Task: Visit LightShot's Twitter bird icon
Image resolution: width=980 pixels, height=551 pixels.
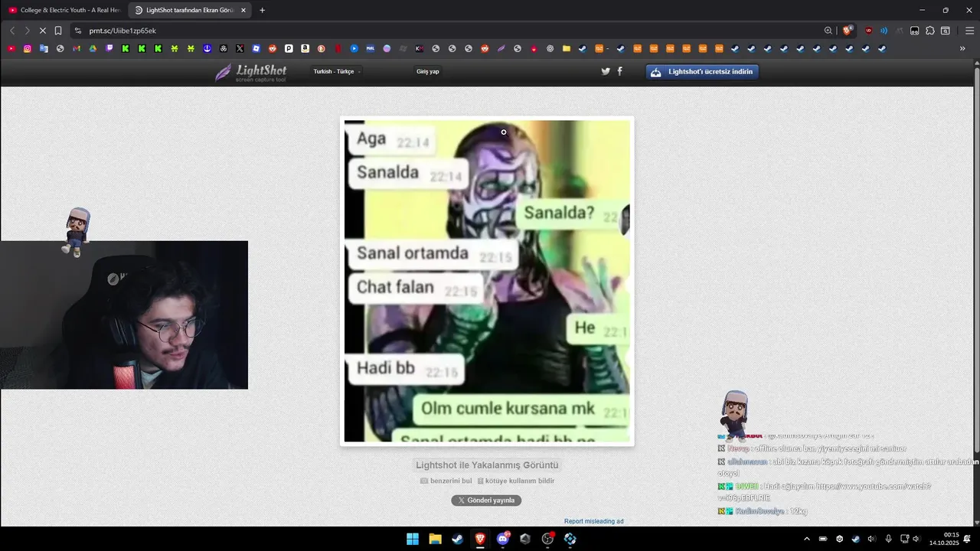Action: [606, 71]
